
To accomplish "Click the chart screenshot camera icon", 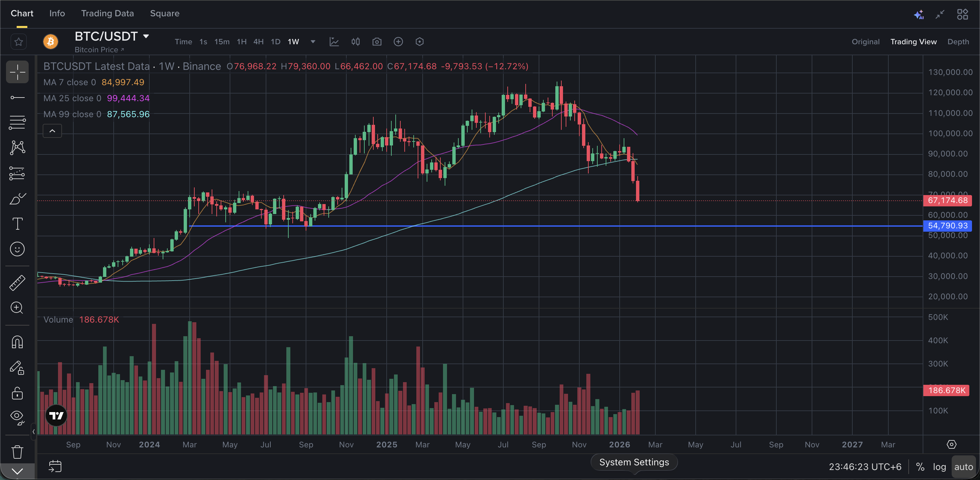I will point(377,42).
